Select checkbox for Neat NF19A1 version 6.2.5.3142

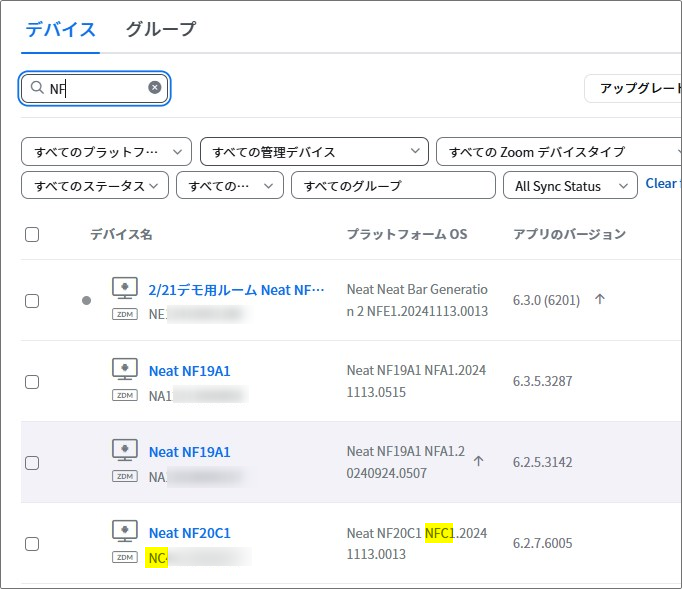pos(32,463)
